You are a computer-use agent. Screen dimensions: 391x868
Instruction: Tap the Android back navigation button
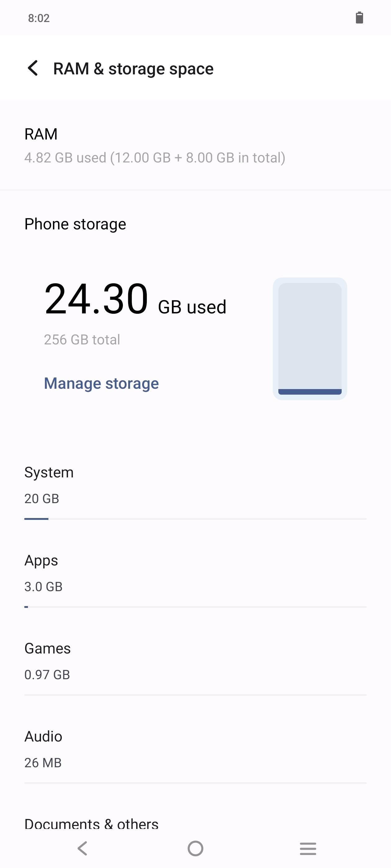[83, 848]
